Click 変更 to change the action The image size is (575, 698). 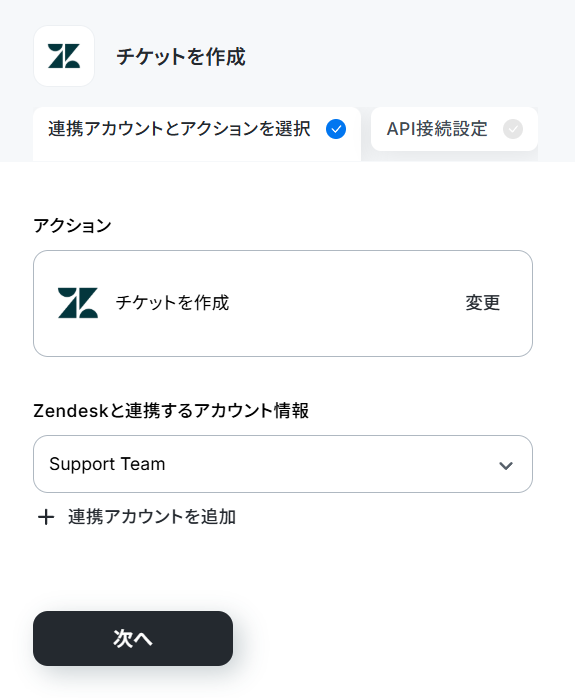(483, 303)
